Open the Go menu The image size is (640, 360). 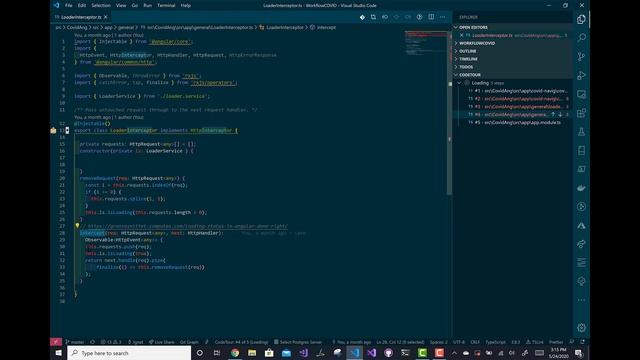[x=135, y=5]
